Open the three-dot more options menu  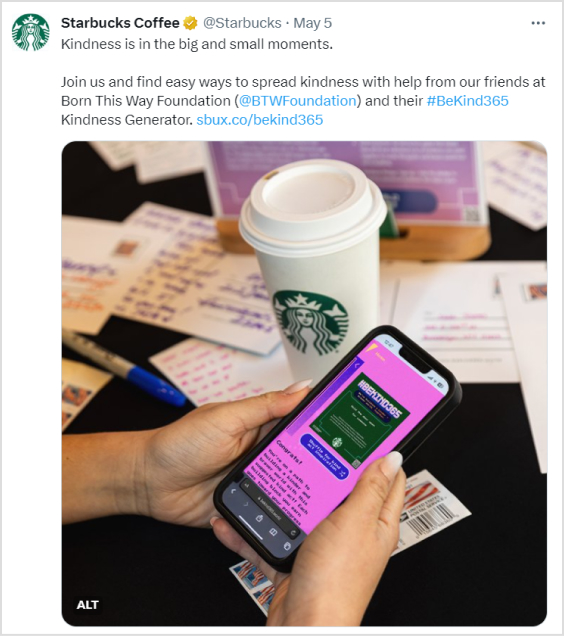(538, 23)
